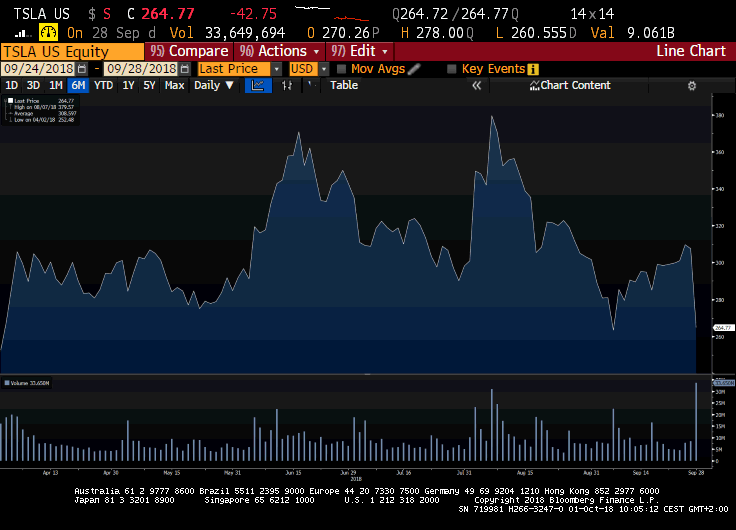Viewport: 736px width, 530px height.
Task: Click the 14x14 size quote
Action: coord(592,14)
